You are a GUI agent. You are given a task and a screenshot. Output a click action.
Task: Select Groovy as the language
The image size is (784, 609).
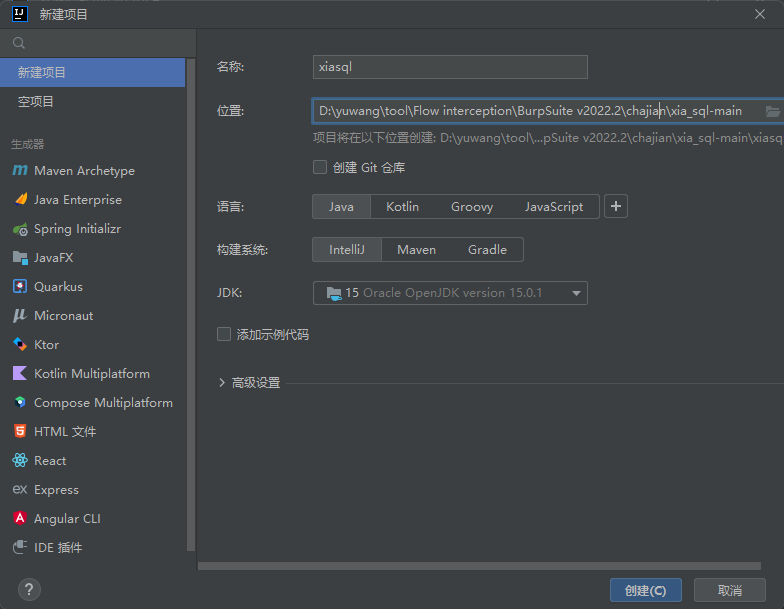[x=472, y=206]
